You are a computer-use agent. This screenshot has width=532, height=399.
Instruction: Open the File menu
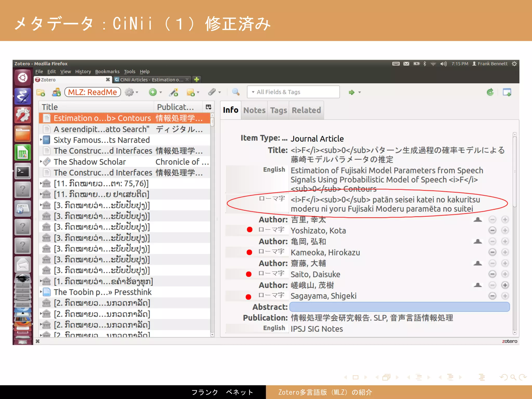point(39,71)
